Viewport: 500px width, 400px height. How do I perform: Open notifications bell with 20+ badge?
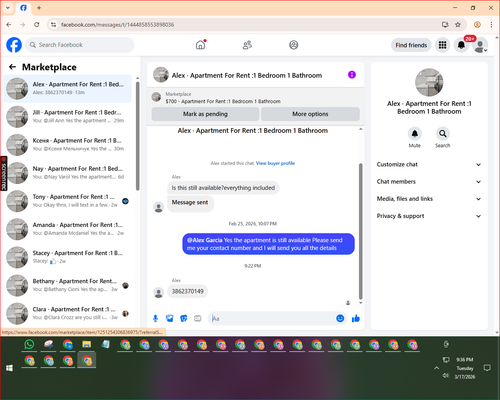461,45
